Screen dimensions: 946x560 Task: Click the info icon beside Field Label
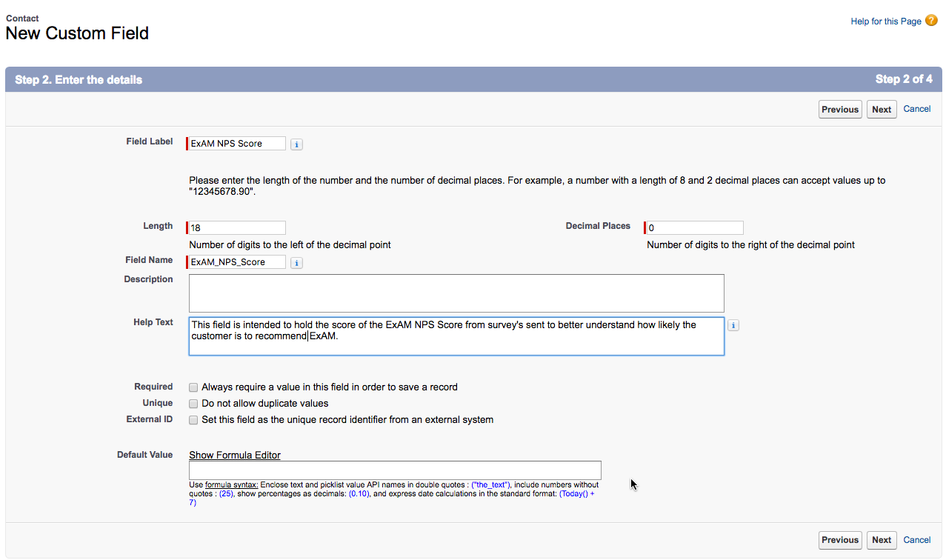click(x=296, y=144)
